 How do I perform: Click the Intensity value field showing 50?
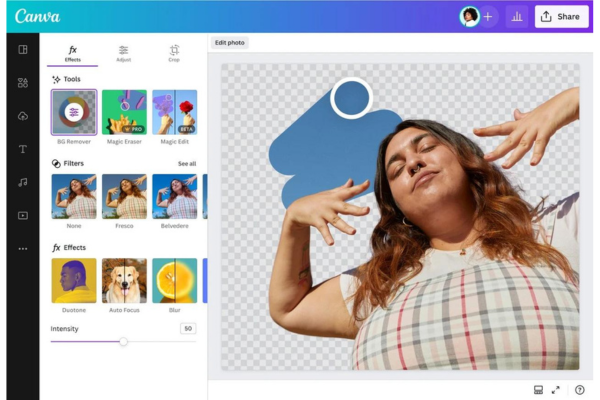point(187,328)
